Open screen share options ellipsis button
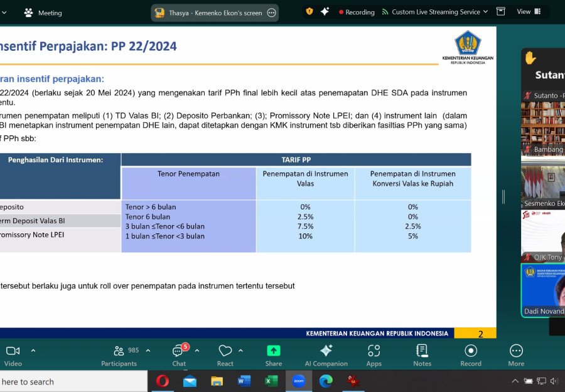 pyautogui.click(x=271, y=13)
